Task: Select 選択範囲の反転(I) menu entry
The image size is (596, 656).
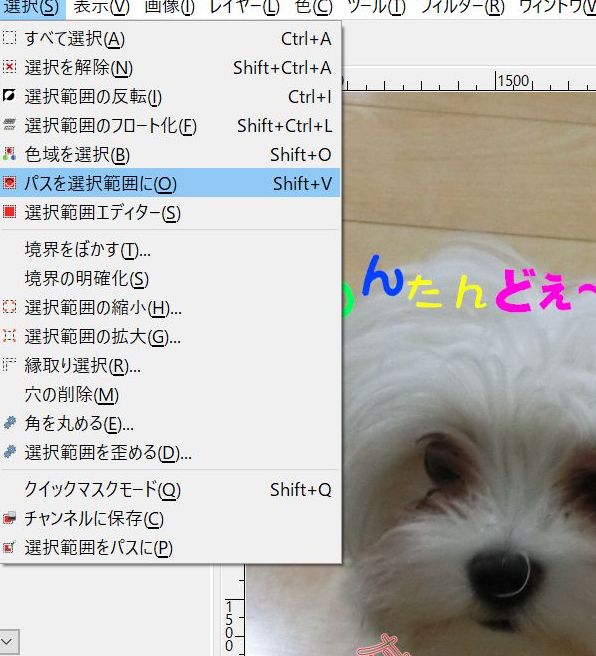Action: [170, 97]
